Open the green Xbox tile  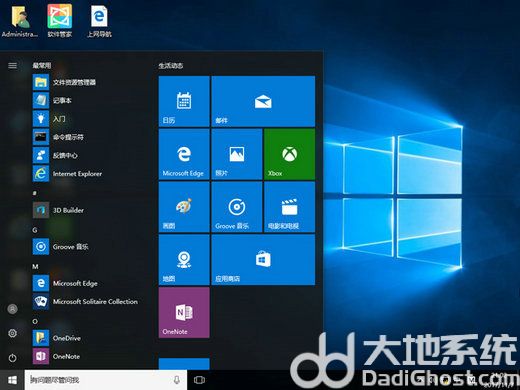[x=289, y=154]
